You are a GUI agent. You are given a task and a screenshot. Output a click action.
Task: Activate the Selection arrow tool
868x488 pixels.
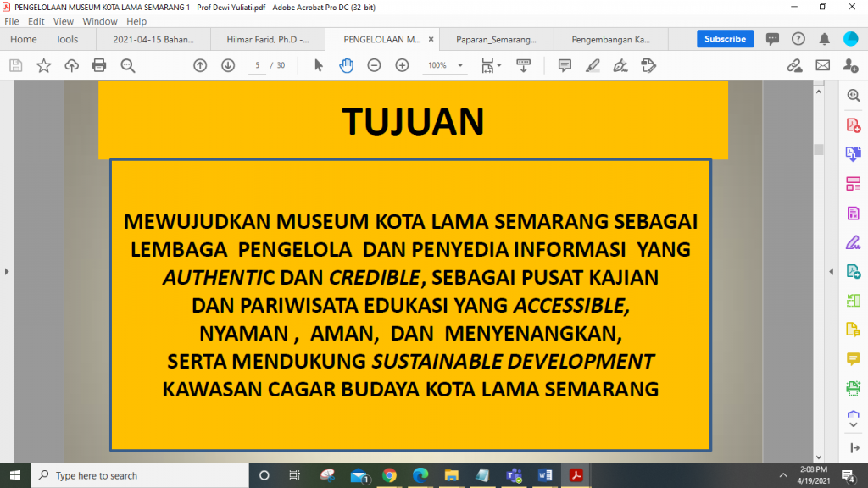point(319,65)
